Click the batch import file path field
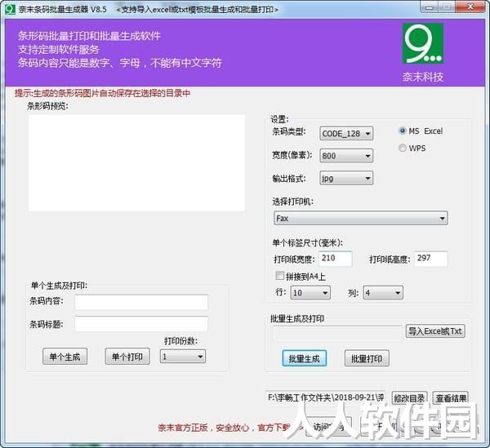Viewport: 490px width, 448px height. [337, 334]
